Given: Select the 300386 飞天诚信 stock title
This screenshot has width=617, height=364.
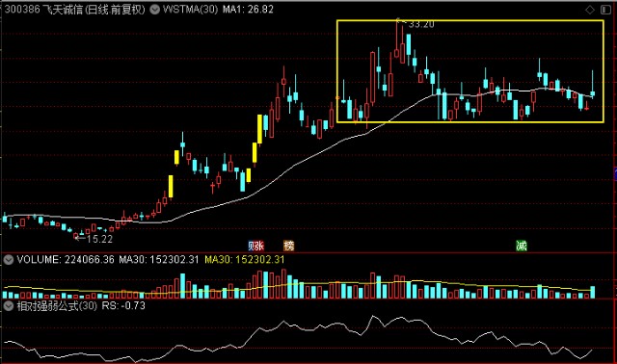Looking at the screenshot, I should pos(75,10).
